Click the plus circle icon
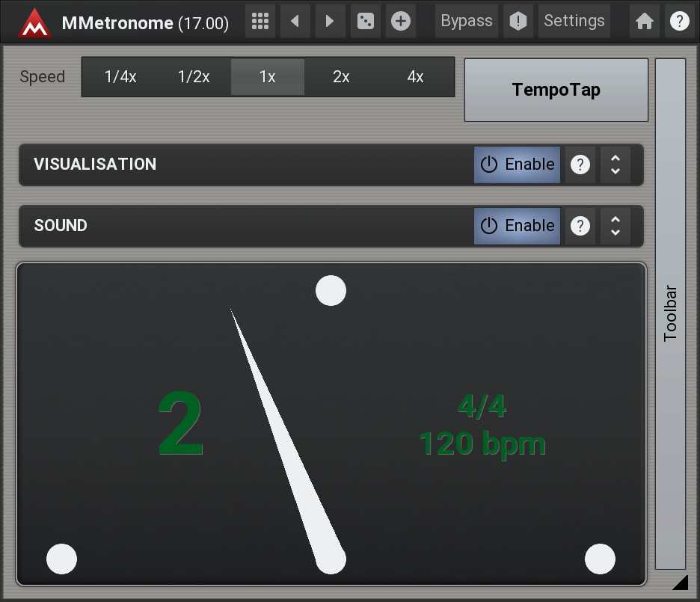 [401, 22]
